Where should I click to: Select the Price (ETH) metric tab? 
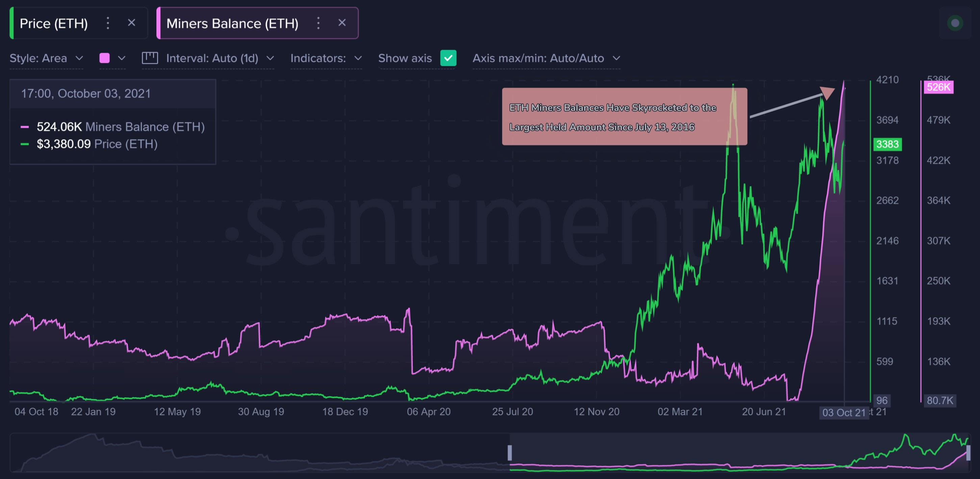pos(54,24)
